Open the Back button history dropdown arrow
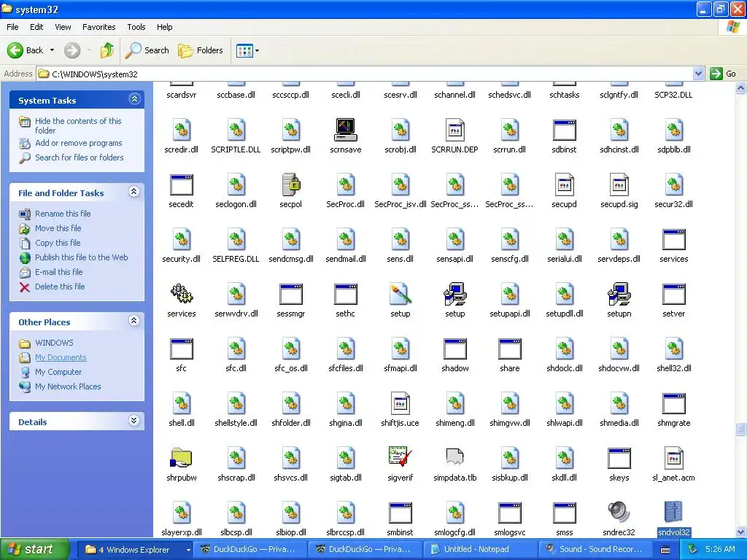The image size is (747, 560). click(x=52, y=50)
